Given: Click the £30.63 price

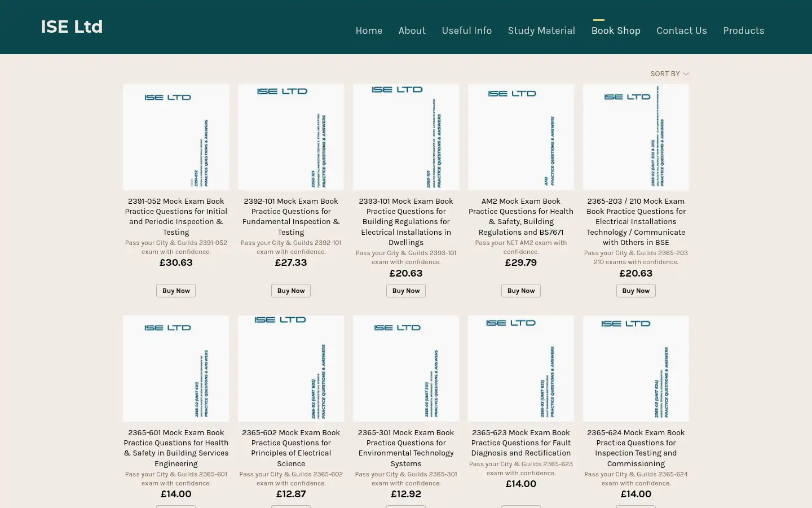Looking at the screenshot, I should pyautogui.click(x=176, y=262).
